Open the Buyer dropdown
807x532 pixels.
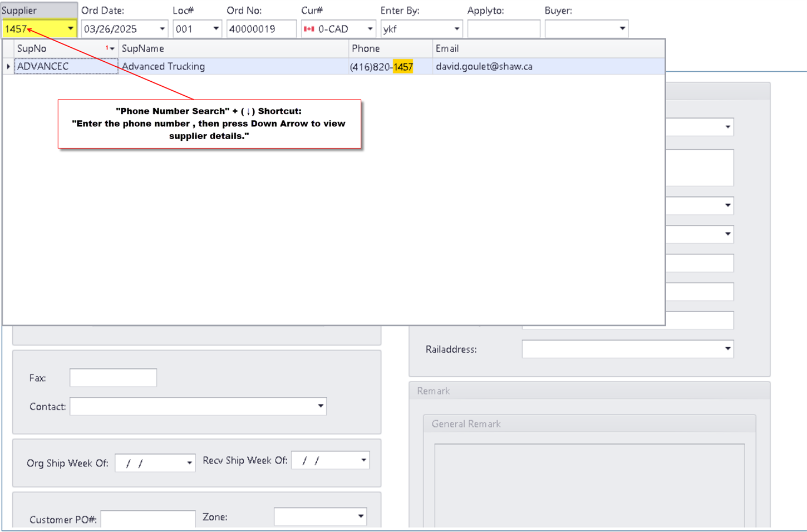tap(622, 29)
